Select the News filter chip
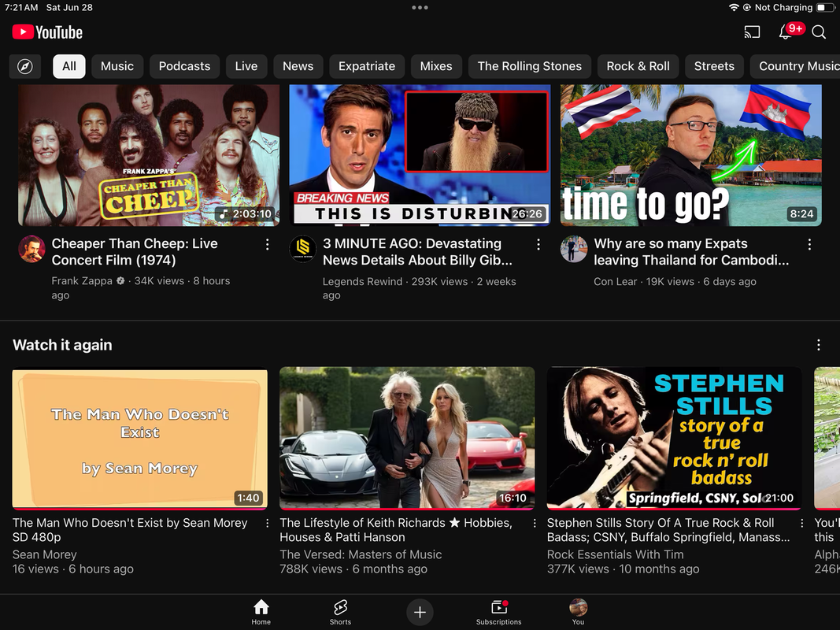Image resolution: width=840 pixels, height=630 pixels. pos(298,66)
